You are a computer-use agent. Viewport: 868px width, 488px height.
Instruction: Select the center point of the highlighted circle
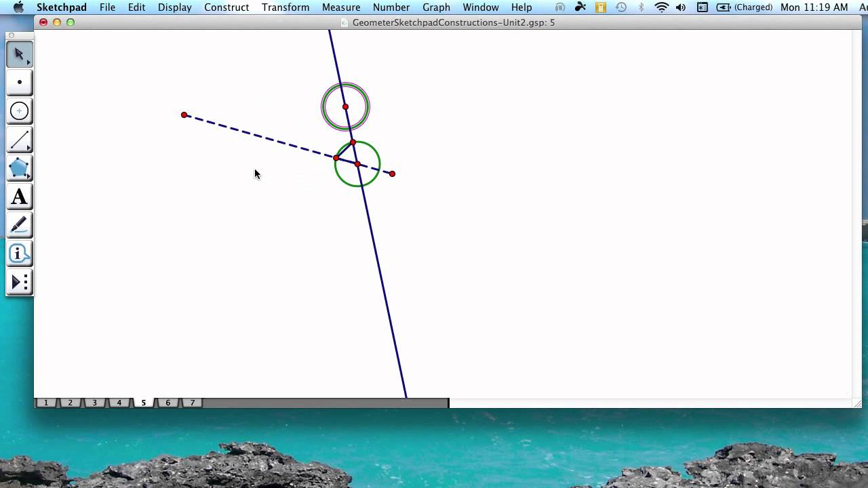coord(346,107)
